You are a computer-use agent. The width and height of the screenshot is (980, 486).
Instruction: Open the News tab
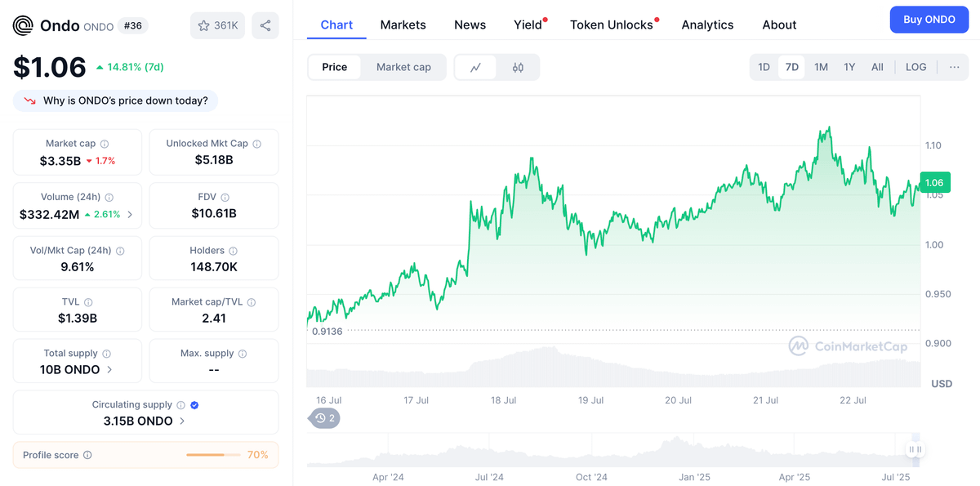pyautogui.click(x=470, y=25)
